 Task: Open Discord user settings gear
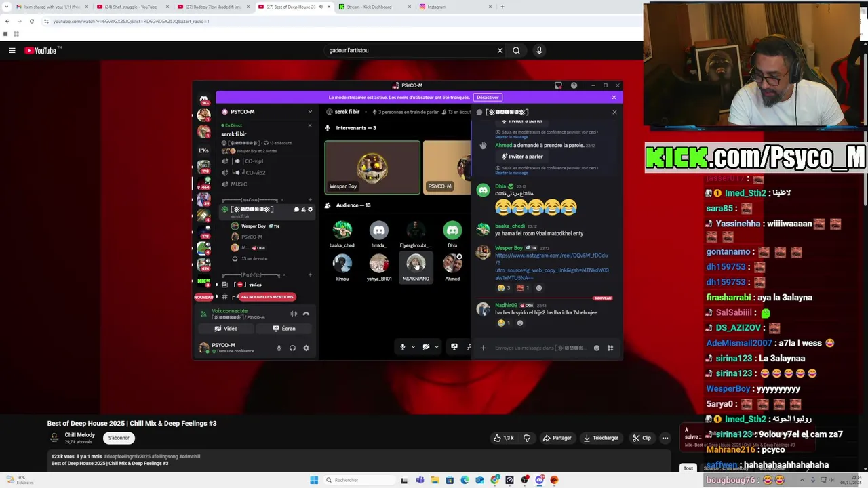(306, 348)
